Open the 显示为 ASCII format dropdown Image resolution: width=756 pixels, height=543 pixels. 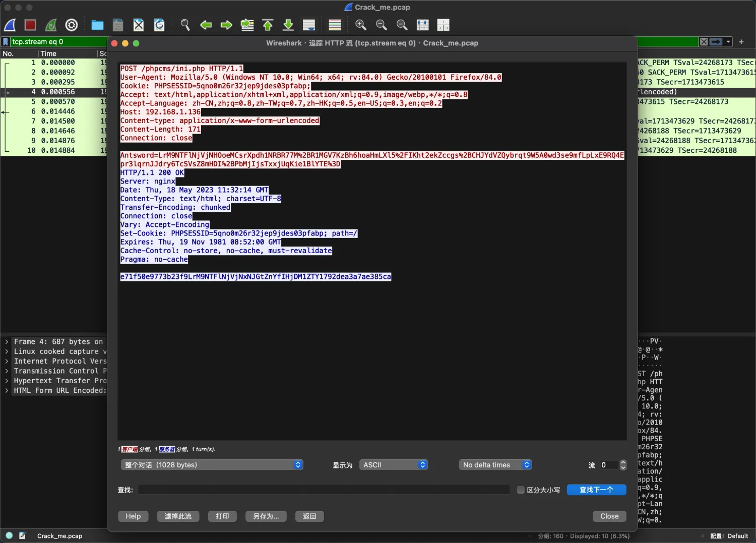394,465
